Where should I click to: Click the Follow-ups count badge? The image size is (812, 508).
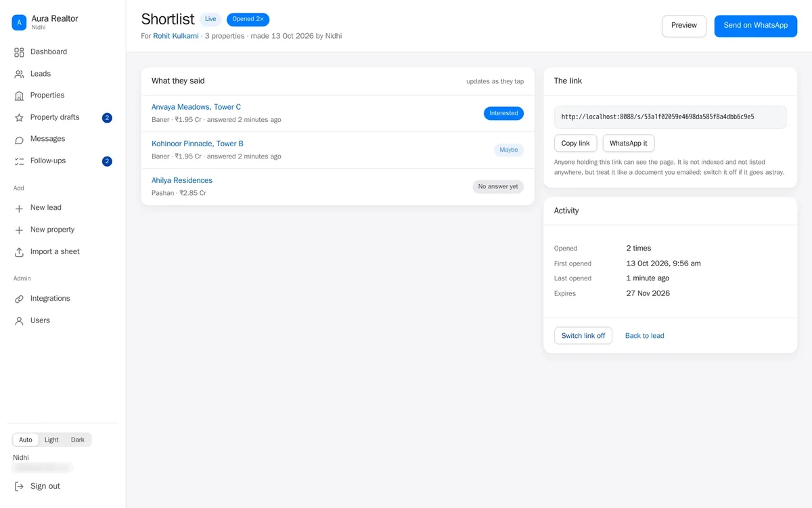(107, 161)
